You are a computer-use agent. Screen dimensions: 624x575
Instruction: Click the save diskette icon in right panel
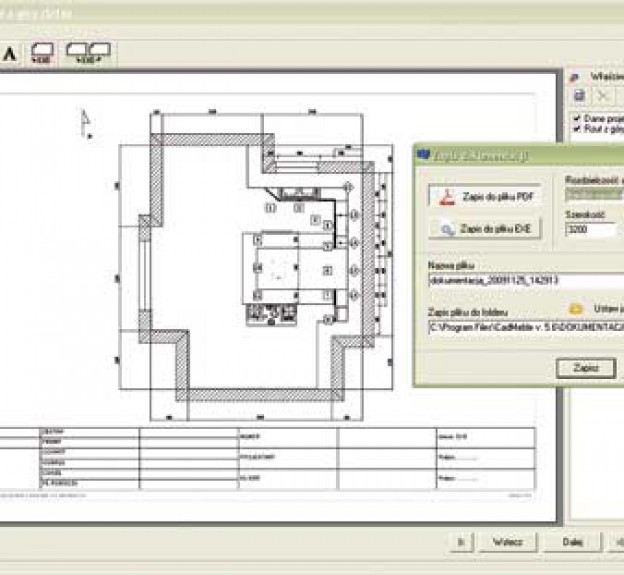click(x=579, y=95)
